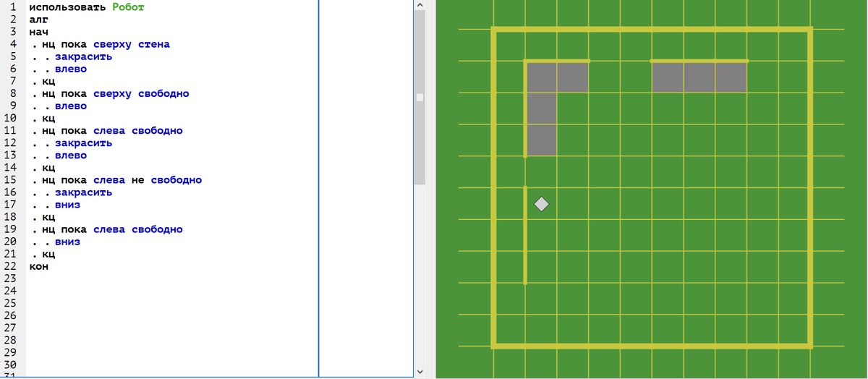Click 'кц' on line 7
This screenshot has height=379, width=868.
48,82
